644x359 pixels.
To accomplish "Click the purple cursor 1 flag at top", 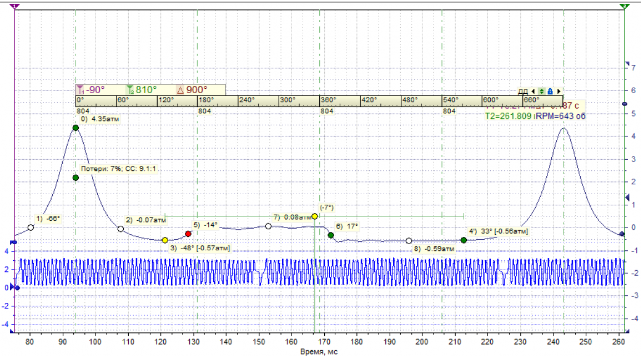I will [x=15, y=6].
